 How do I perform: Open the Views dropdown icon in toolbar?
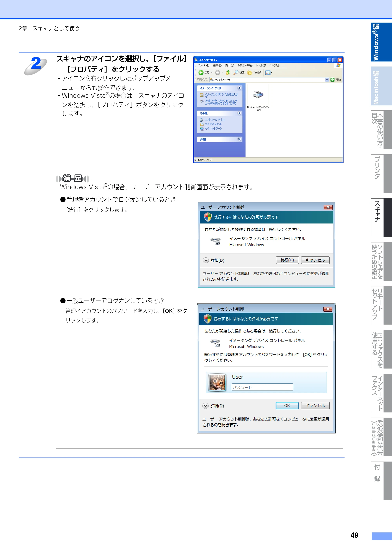[269, 73]
